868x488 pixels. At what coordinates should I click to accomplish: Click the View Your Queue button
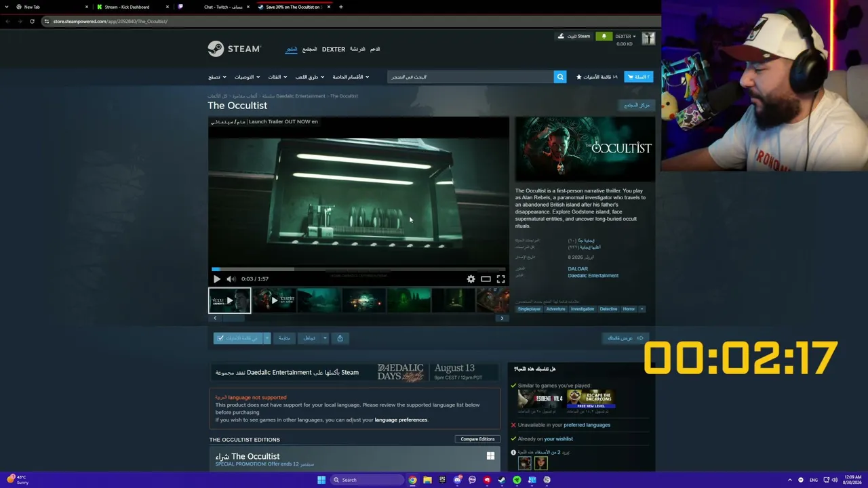pos(625,338)
